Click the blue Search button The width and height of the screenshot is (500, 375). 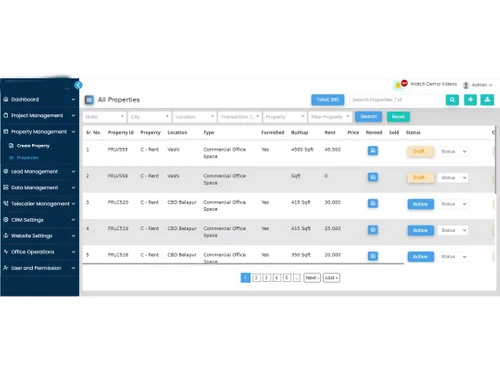[x=368, y=116]
